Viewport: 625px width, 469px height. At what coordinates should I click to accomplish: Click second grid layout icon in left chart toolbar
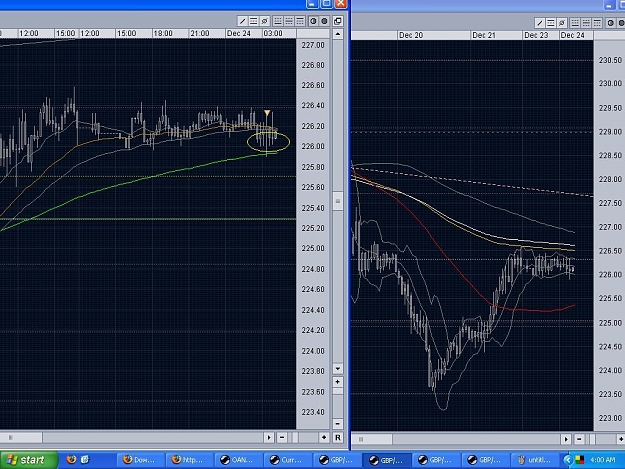[x=289, y=21]
